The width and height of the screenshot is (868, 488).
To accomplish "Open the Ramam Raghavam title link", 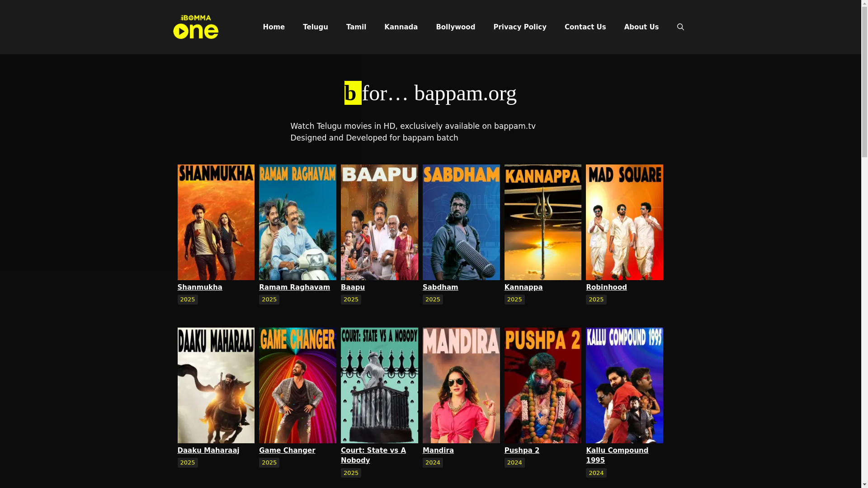I will pos(294,287).
